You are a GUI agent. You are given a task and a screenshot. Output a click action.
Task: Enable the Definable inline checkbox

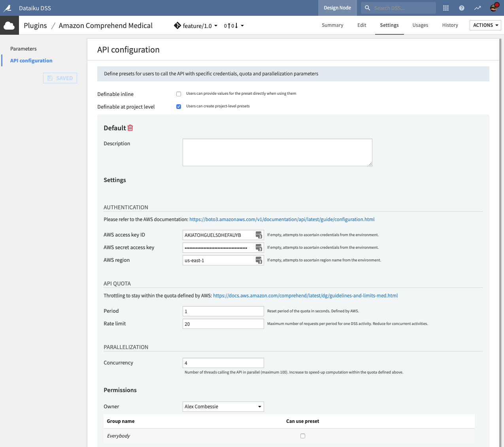179,94
